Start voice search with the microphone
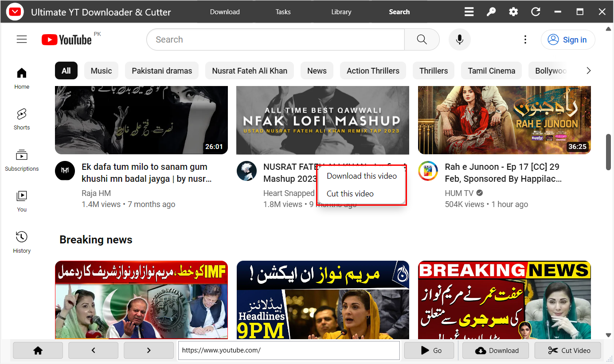 coord(460,39)
